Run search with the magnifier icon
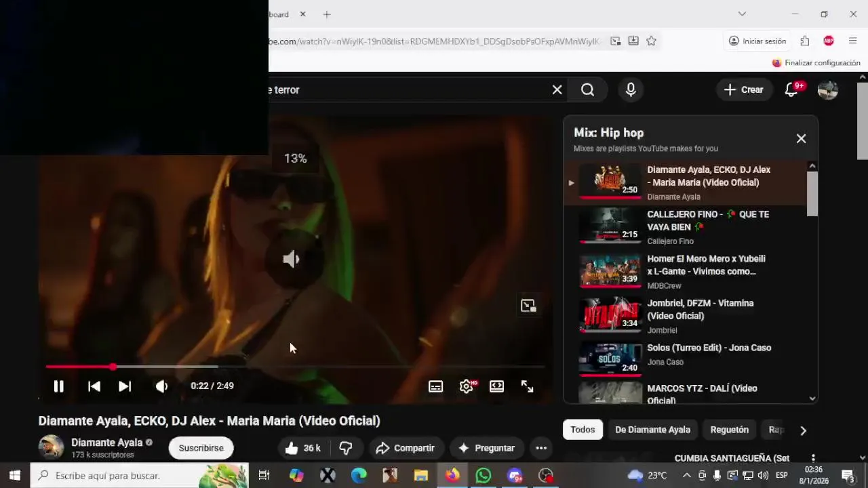 click(x=588, y=89)
